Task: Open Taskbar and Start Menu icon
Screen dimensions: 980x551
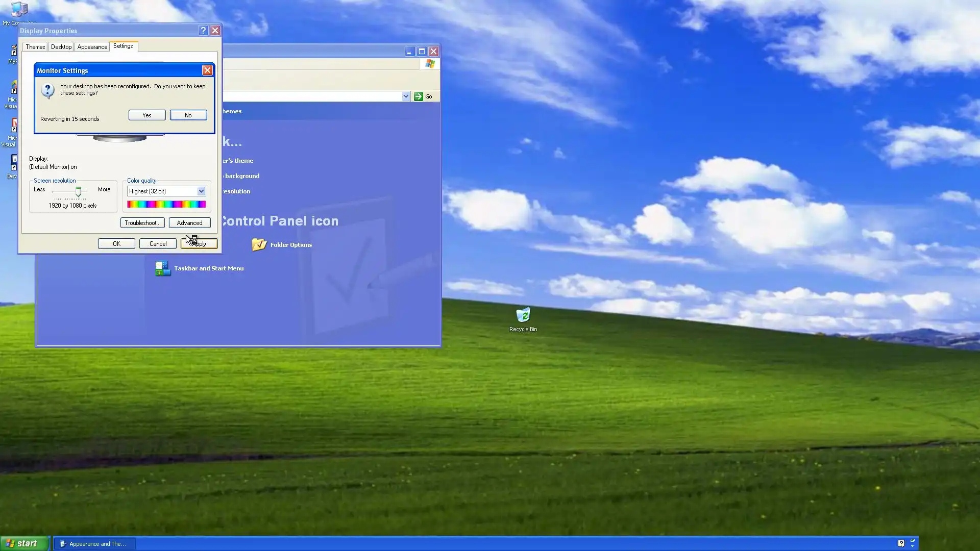Action: point(163,268)
